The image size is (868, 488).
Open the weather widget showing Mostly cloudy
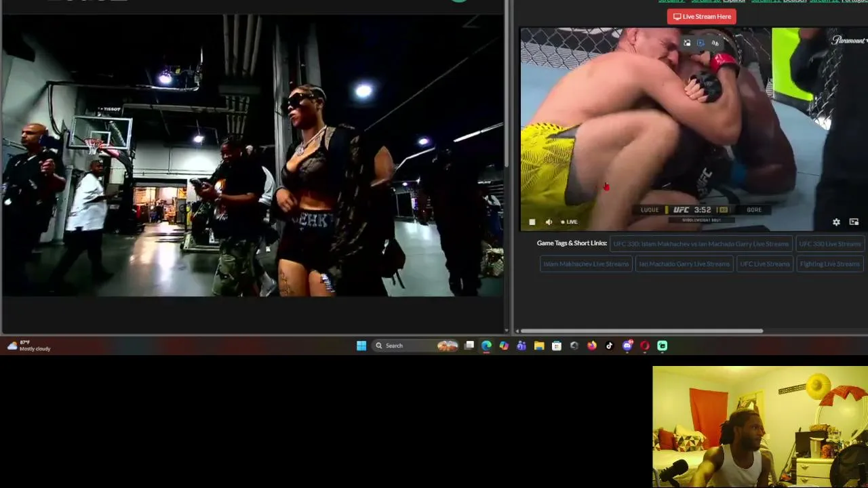coord(28,346)
